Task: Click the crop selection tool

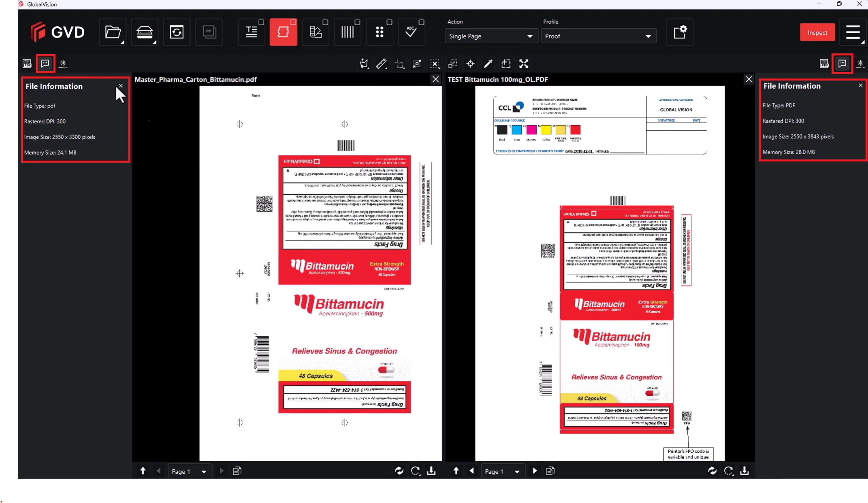Action: (x=399, y=64)
